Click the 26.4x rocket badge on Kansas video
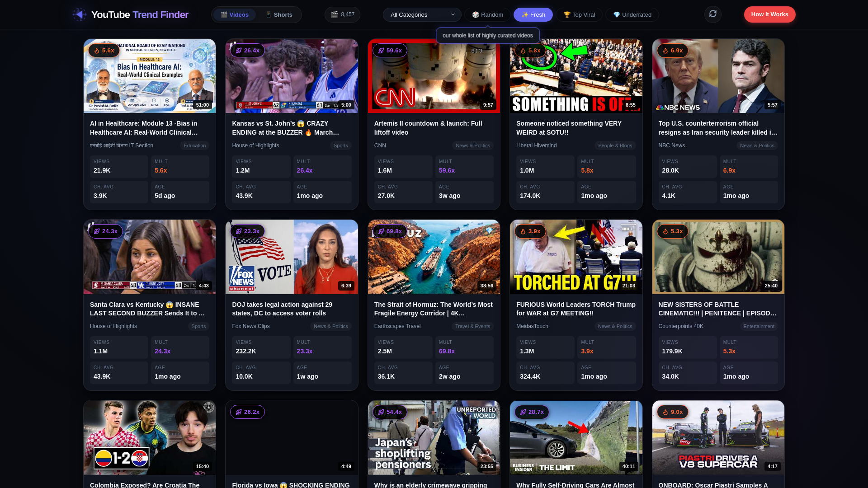This screenshot has height=488, width=868. (x=248, y=51)
